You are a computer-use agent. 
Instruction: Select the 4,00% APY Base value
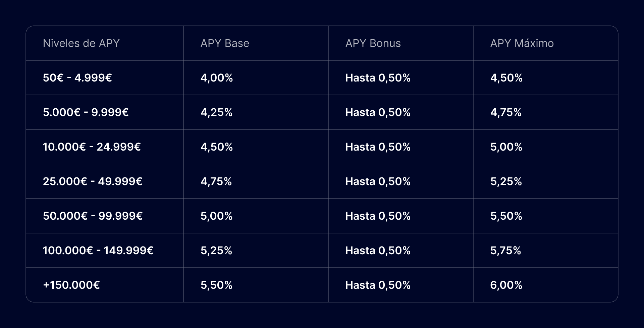point(217,78)
